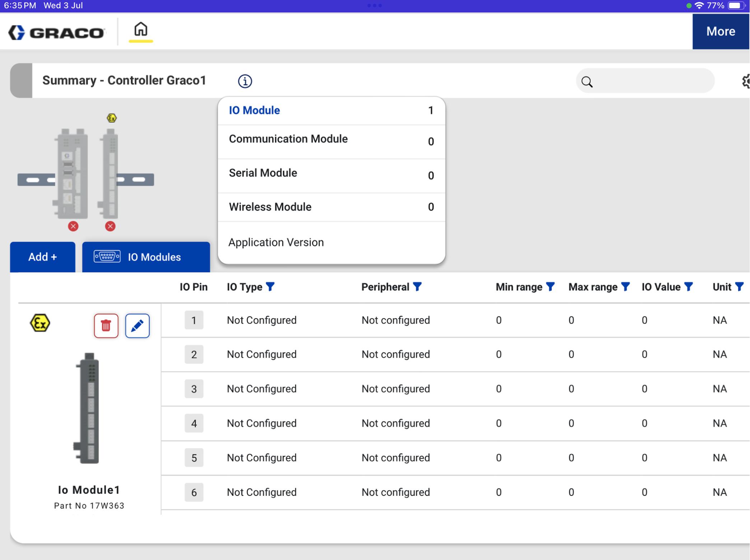The image size is (750, 560).
Task: Click the large Ex hazard icon
Action: (x=40, y=323)
